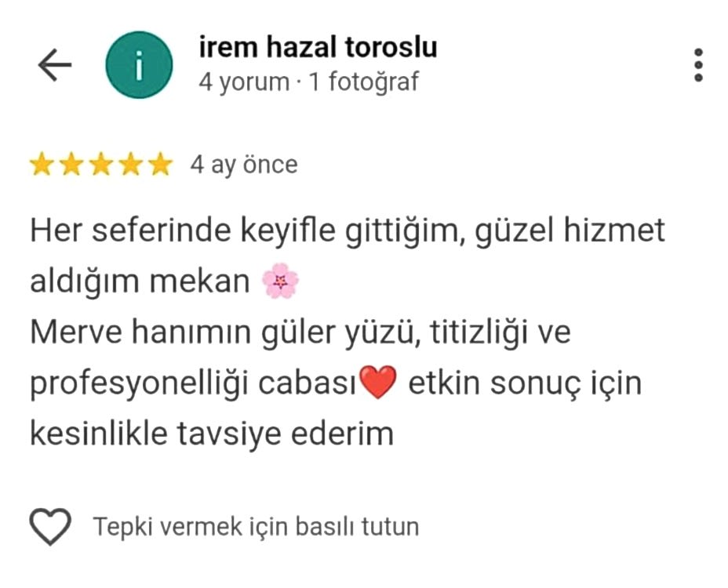Click the words 'profesyonelliği cabası'

(x=193, y=384)
